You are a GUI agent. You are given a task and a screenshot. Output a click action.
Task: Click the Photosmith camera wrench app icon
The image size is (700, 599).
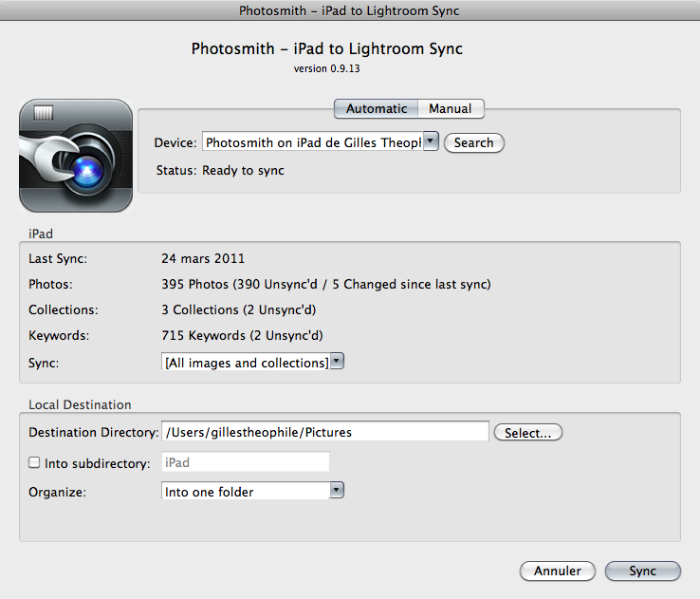tap(76, 156)
